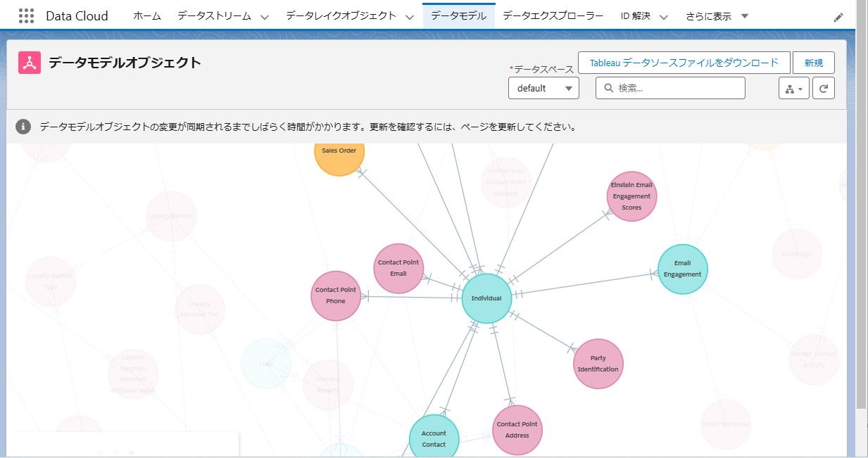Click Tableau データソースファイルをダウンロード button
868x458 pixels.
[x=684, y=63]
